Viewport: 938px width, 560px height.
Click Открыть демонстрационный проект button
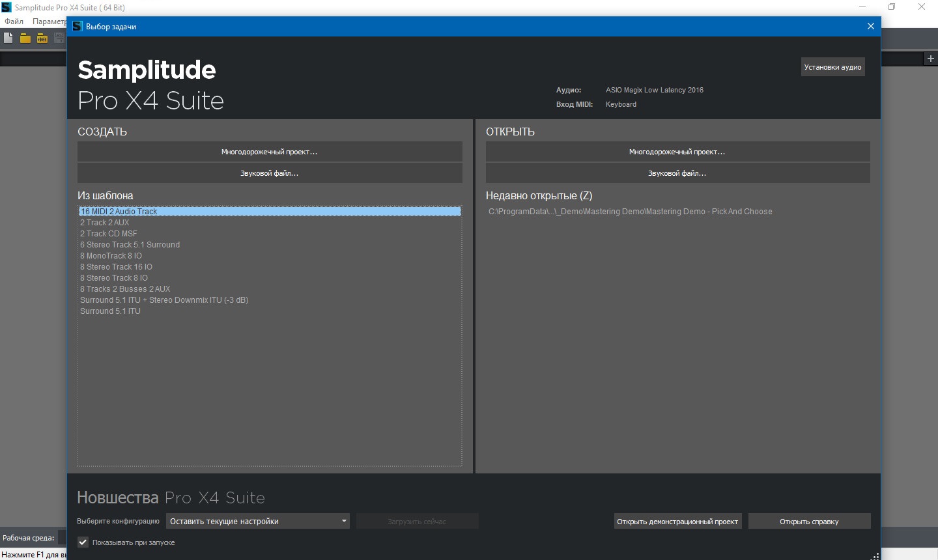(x=677, y=522)
